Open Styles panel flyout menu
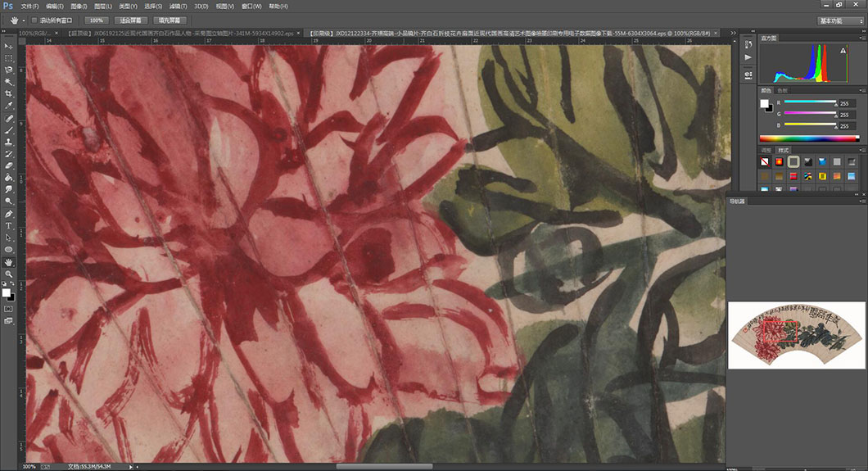Screen dimensions: 868x471 (x=862, y=150)
